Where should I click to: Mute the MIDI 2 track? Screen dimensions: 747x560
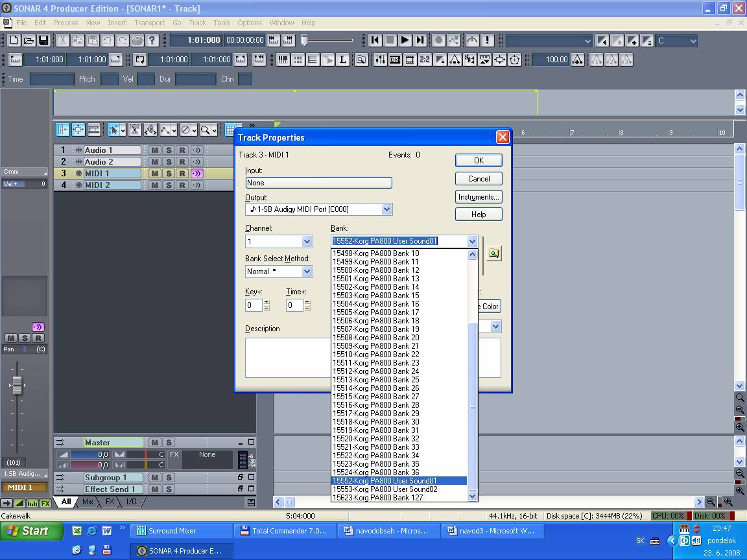coord(154,185)
